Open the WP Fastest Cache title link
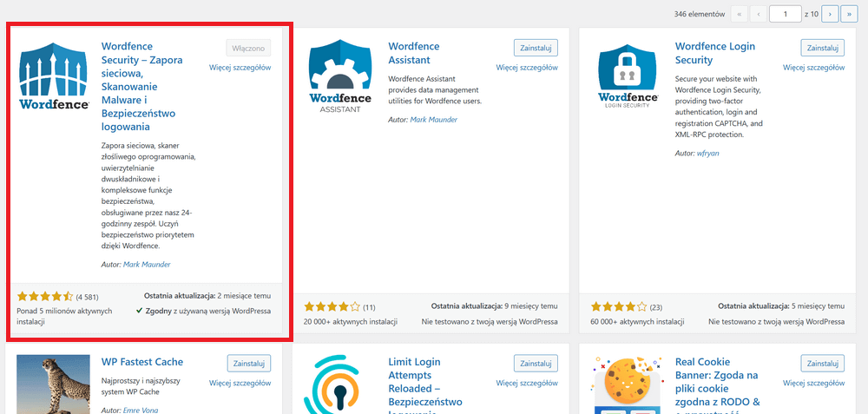 142,362
